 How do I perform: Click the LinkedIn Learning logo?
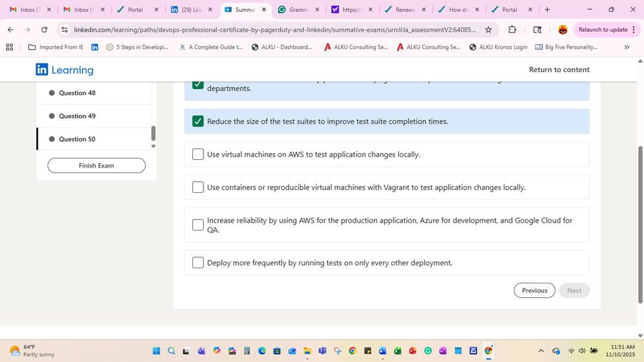click(x=65, y=70)
